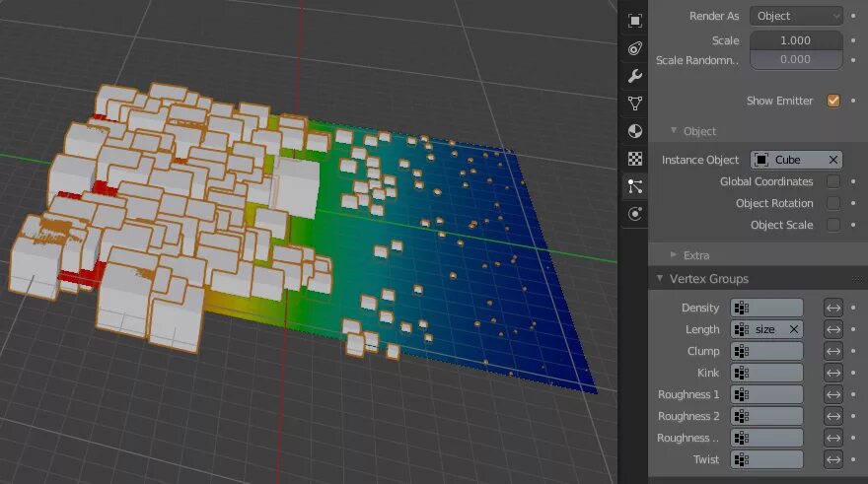Viewport: 868px width, 484px height.
Task: Choose a Roughness 1 vertex group
Action: click(766, 394)
